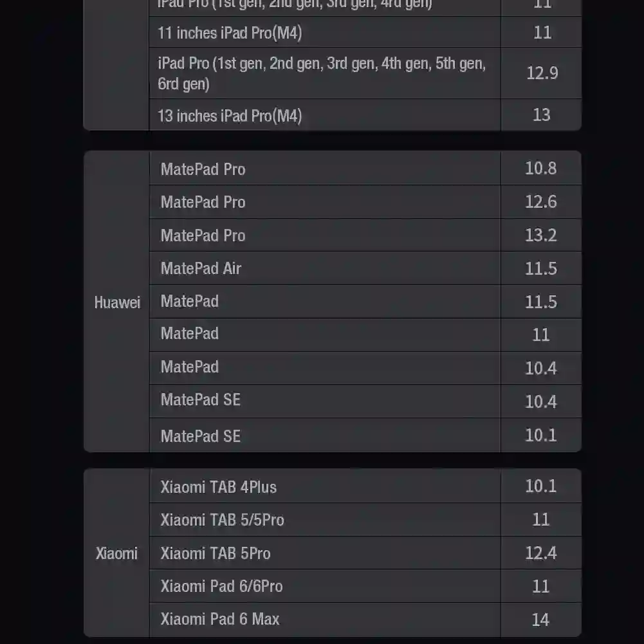This screenshot has height=644, width=644.
Task: Select the MatePad Pro 10.8 row
Action: click(365, 169)
